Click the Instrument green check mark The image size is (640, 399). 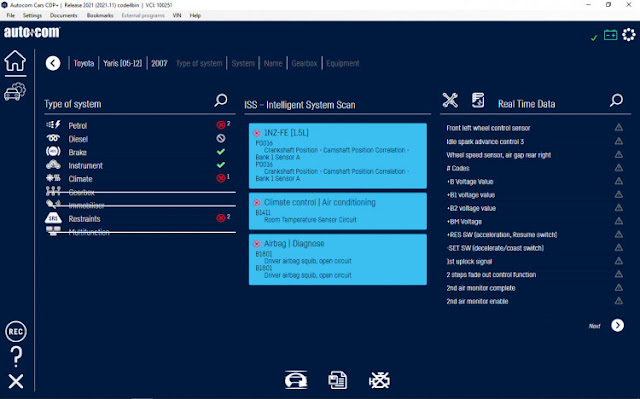(221, 165)
